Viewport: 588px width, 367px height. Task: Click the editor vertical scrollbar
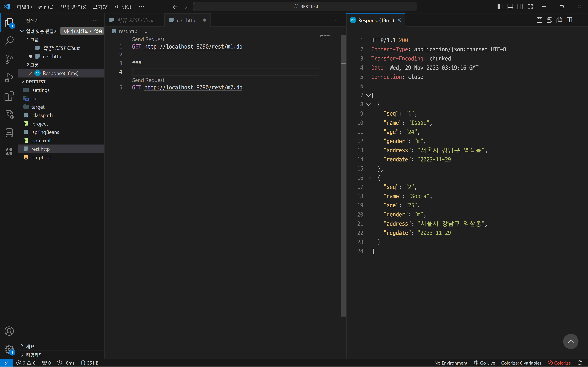click(x=343, y=176)
